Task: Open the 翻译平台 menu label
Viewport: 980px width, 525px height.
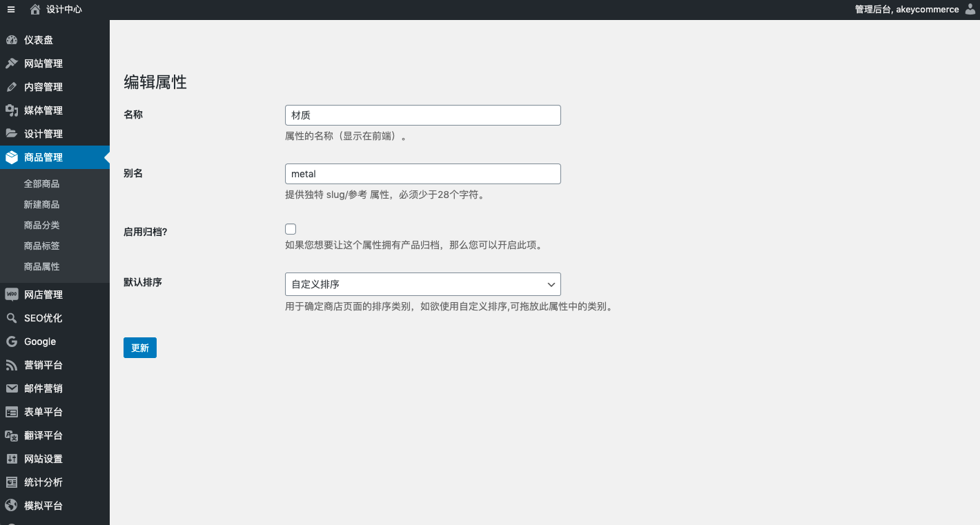Action: [x=43, y=435]
